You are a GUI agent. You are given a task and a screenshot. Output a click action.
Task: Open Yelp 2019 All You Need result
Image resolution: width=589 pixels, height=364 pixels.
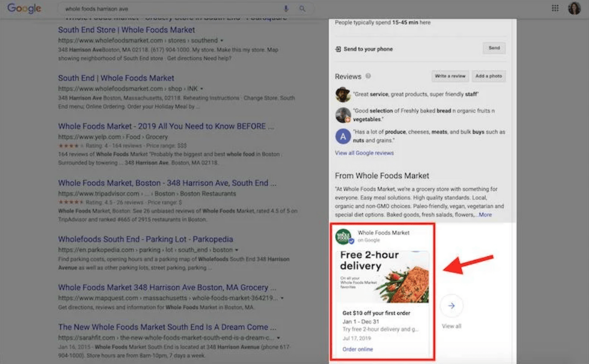[166, 126]
